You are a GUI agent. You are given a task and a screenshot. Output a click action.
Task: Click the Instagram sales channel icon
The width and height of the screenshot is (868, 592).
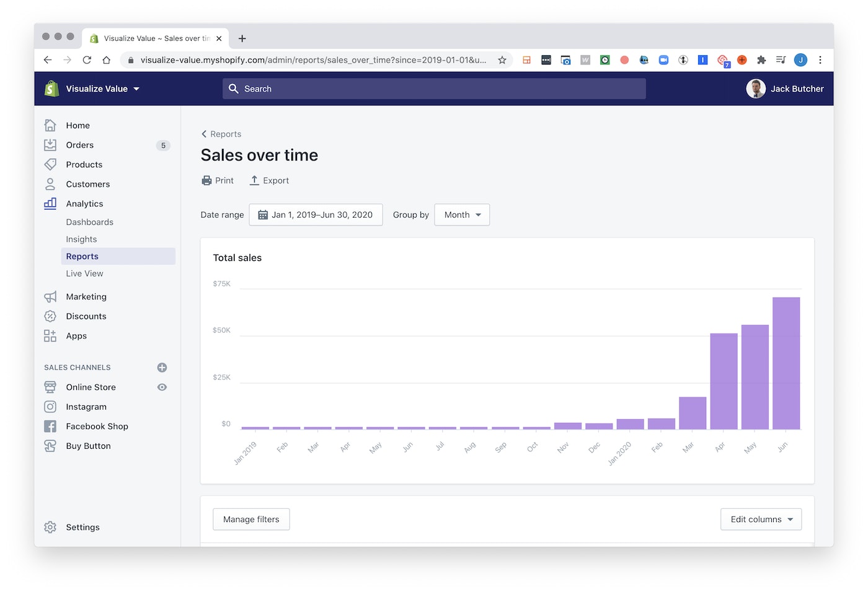coord(50,407)
